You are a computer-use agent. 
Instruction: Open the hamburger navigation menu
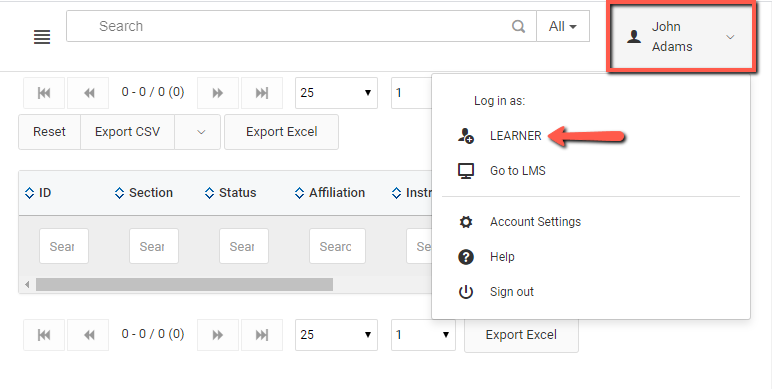pos(42,37)
